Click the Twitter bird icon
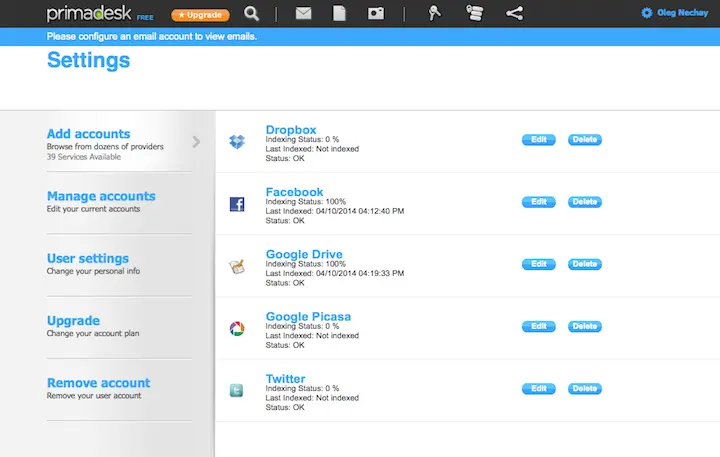The height and width of the screenshot is (457, 720). tap(236, 390)
